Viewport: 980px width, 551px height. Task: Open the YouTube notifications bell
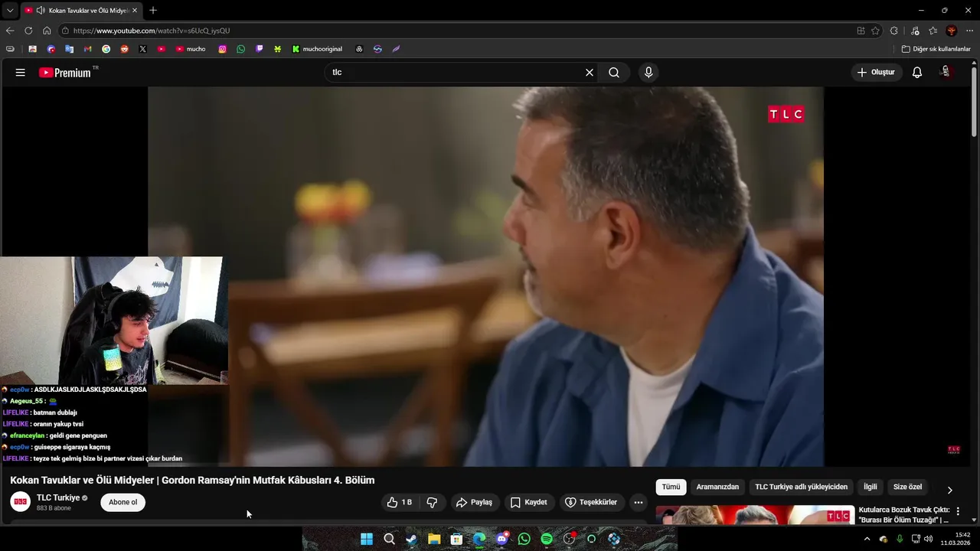[917, 73]
